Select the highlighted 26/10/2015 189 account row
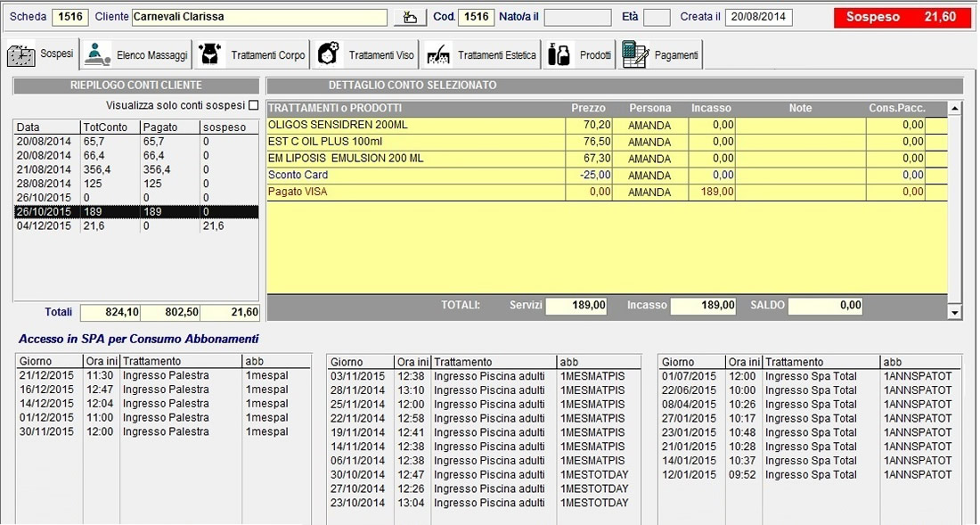980x525 pixels. 136,212
